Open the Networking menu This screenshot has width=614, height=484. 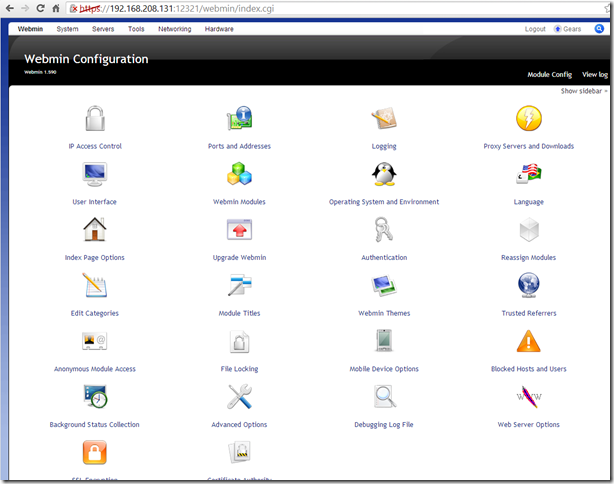pyautogui.click(x=175, y=29)
